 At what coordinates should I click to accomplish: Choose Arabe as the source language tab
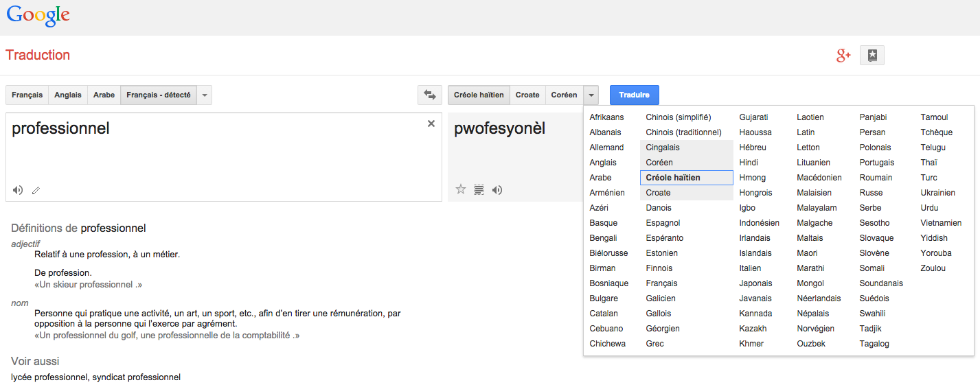(104, 95)
